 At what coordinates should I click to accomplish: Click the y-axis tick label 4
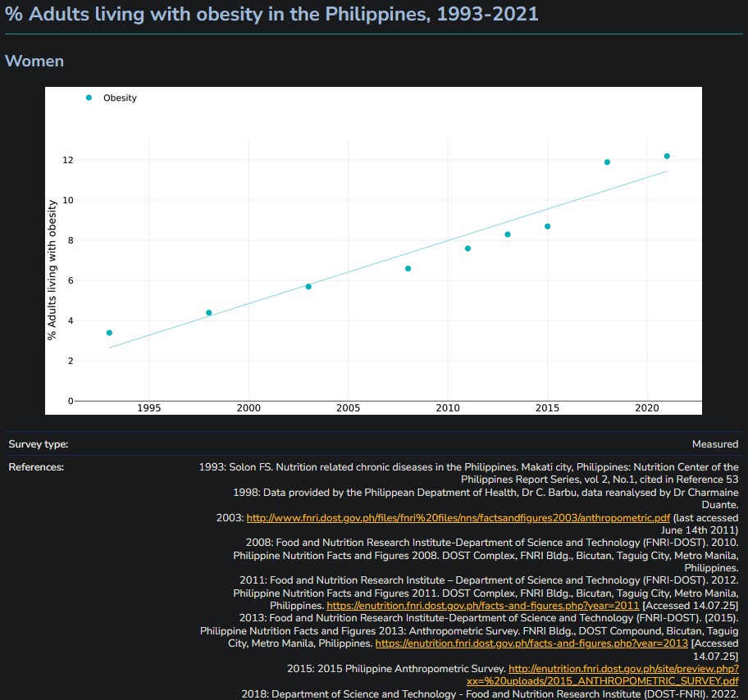(x=71, y=321)
